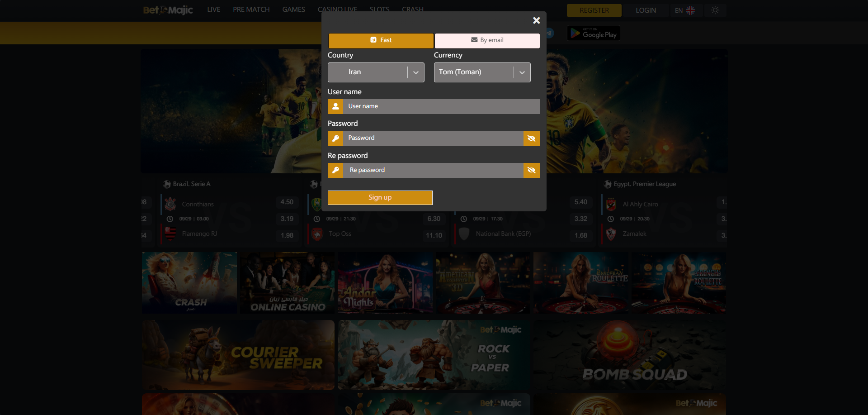Image resolution: width=868 pixels, height=415 pixels.
Task: Close the registration dialog with X
Action: pyautogui.click(x=536, y=20)
